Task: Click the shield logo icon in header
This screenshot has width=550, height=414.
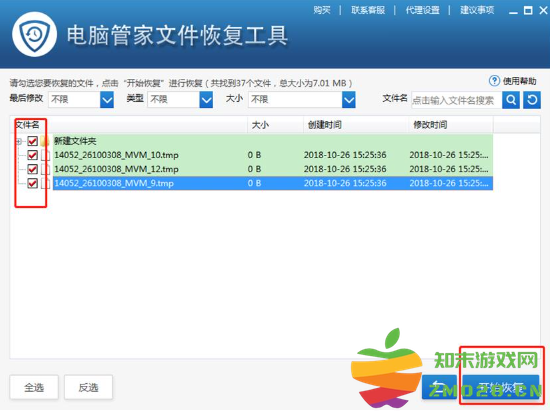Action: click(34, 34)
